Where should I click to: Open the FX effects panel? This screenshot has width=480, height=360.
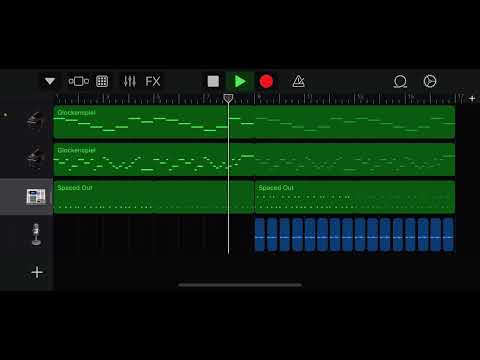(x=153, y=81)
